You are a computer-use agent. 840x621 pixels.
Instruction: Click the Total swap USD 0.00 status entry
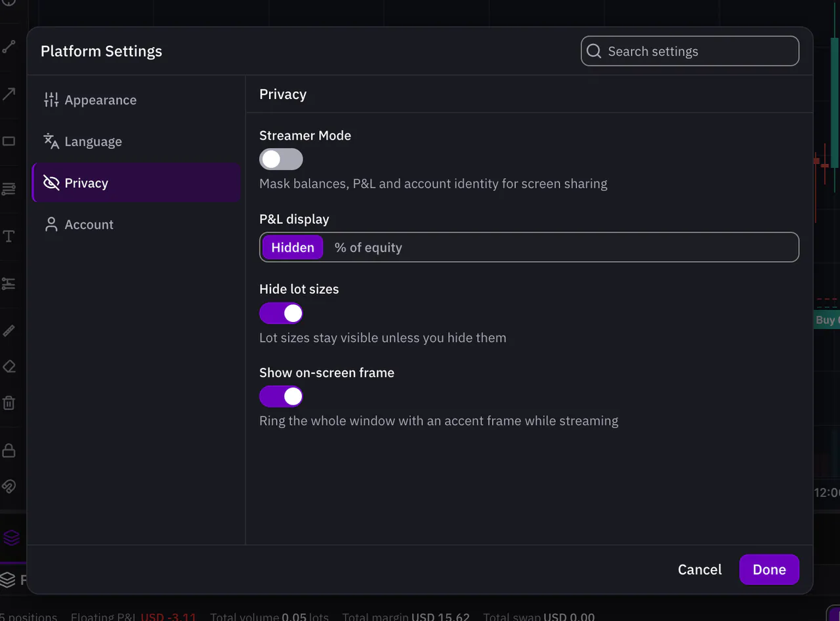[539, 617]
